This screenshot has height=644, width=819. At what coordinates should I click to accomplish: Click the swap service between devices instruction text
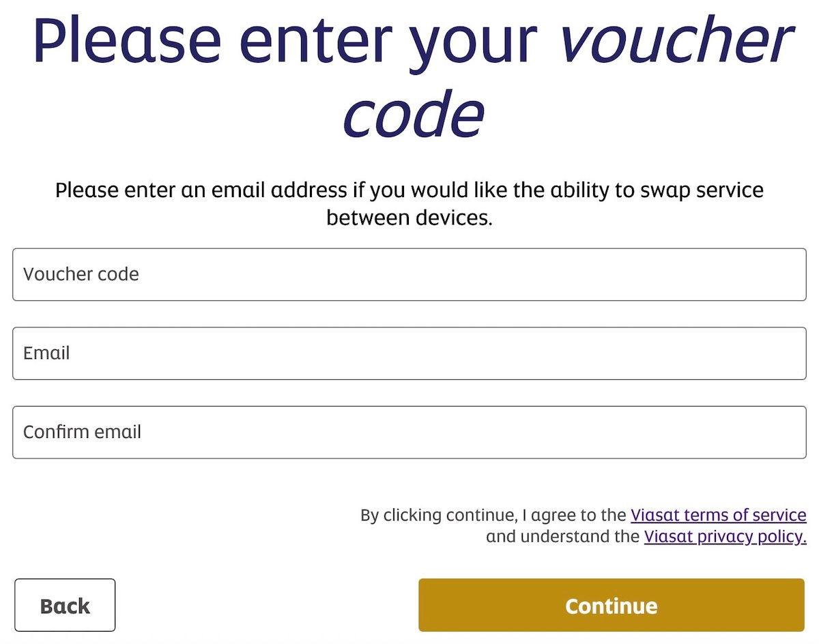click(409, 203)
